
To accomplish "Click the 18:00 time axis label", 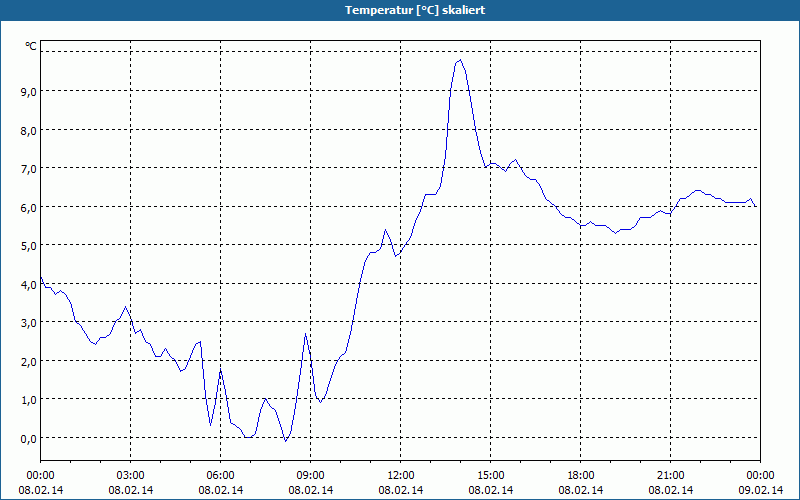I will point(581,476).
